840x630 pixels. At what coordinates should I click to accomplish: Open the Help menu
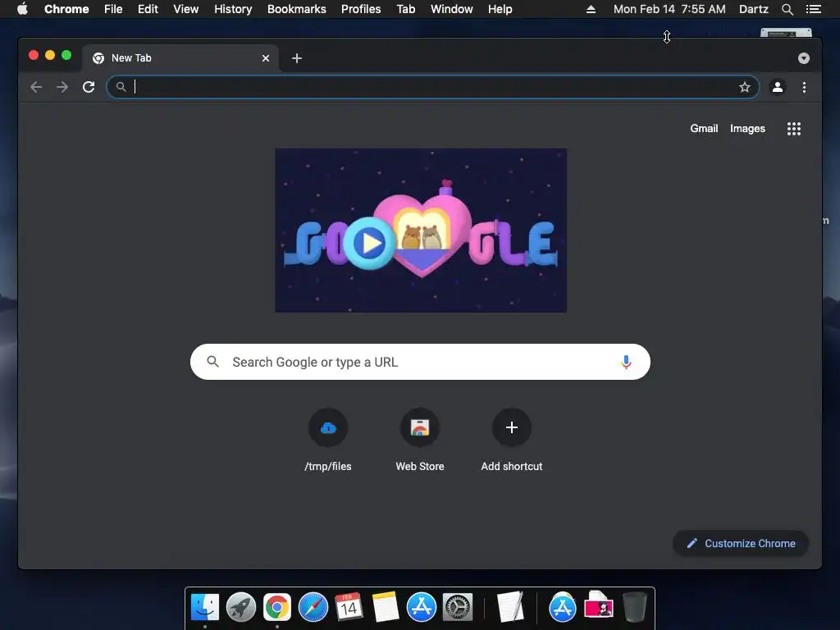(500, 9)
